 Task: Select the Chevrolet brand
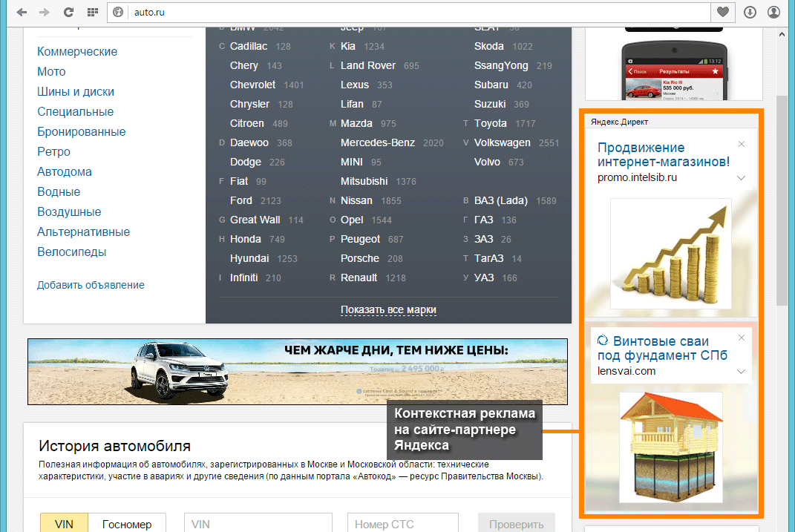pyautogui.click(x=252, y=85)
